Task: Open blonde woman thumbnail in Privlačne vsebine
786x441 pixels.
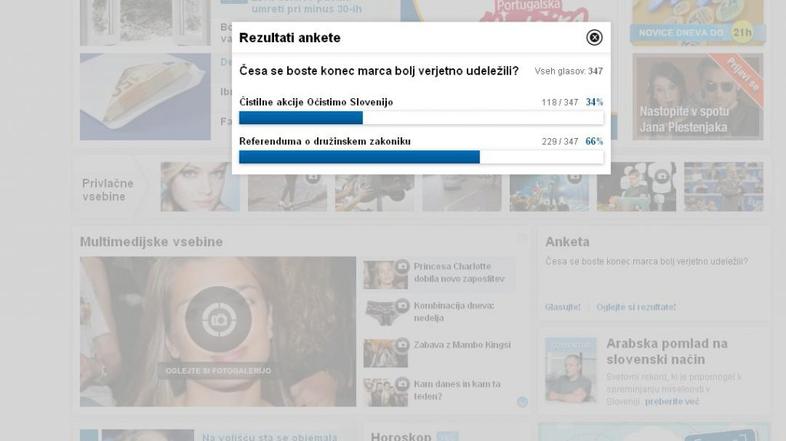Action: pyautogui.click(x=200, y=186)
